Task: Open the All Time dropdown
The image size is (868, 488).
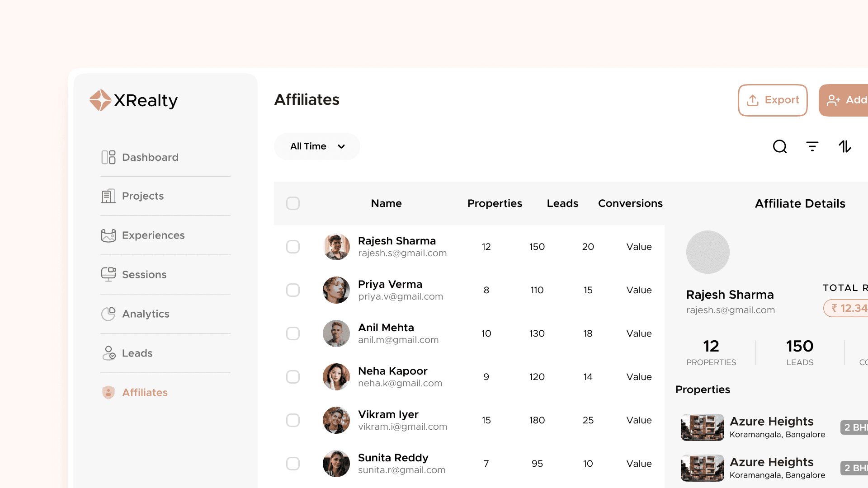Action: [316, 146]
